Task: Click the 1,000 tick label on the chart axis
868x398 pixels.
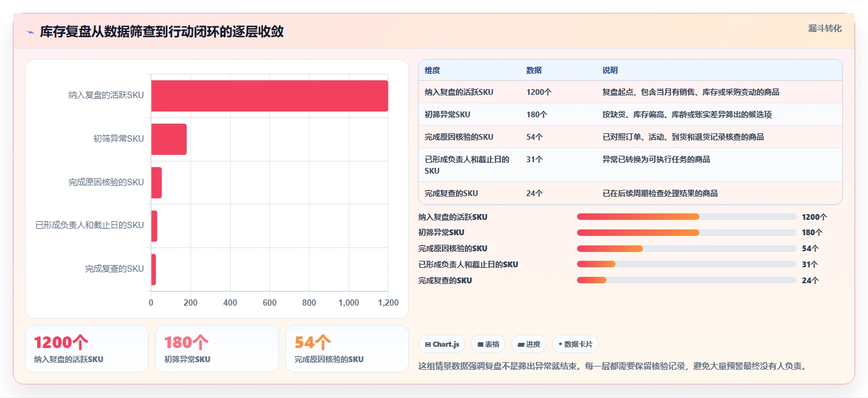Action: tap(348, 303)
